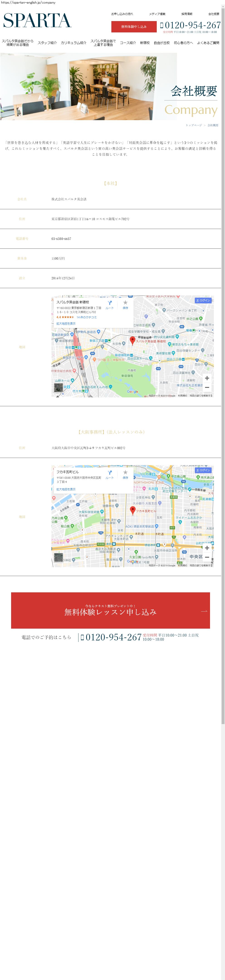This screenshot has width=225, height=980.
Task: Open スタッフ紹介 in the navigation bar
Action: (47, 43)
